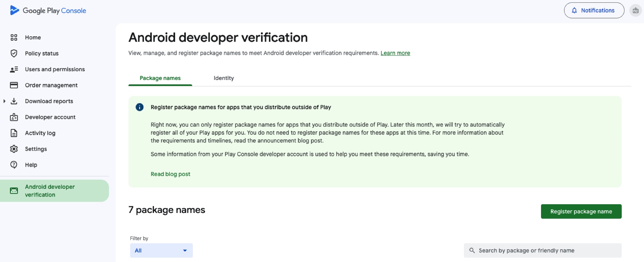Image resolution: width=644 pixels, height=262 pixels.
Task: Click the Settings gear icon
Action: tap(14, 149)
